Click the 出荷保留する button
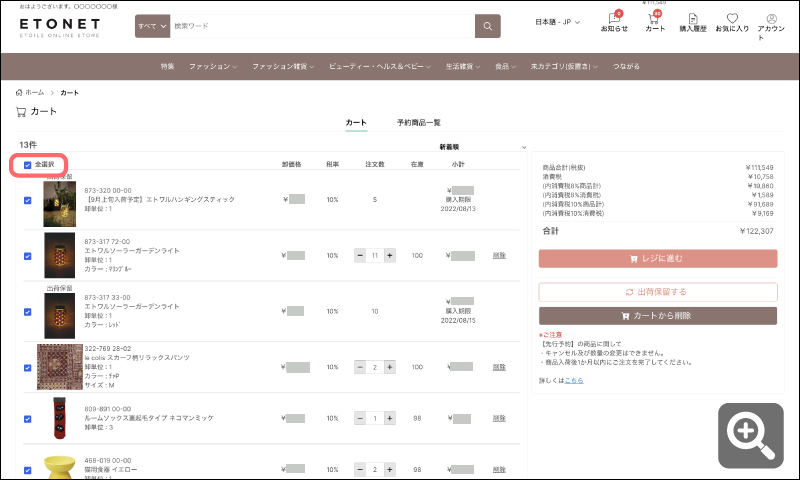The image size is (800, 480). pos(658,292)
